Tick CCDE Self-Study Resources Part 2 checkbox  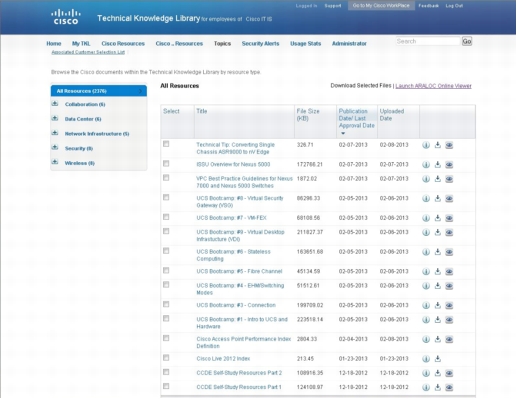[x=166, y=372]
